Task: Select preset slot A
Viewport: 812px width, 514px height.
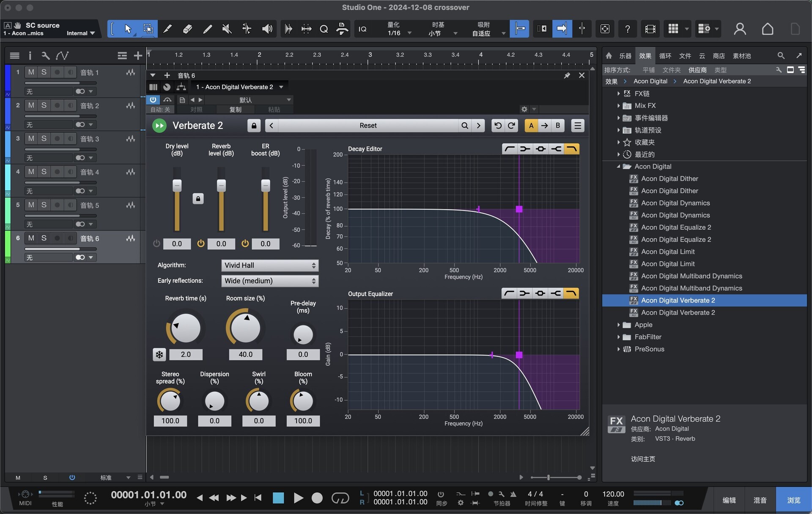Action: (x=531, y=126)
